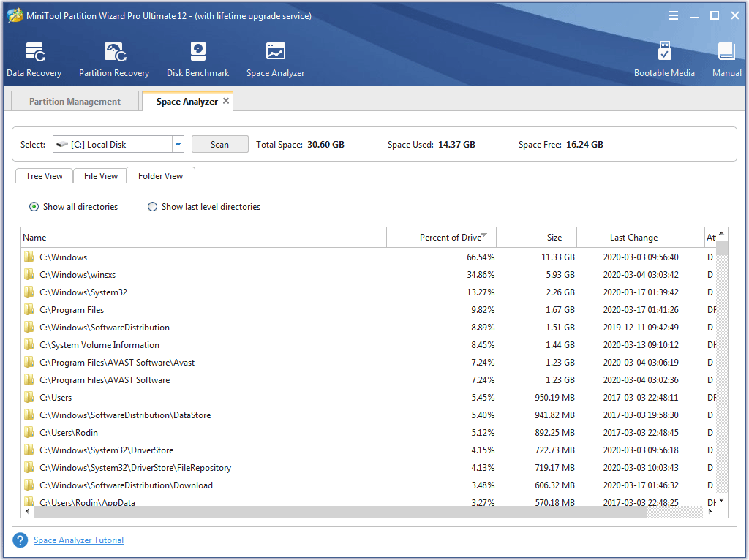
Task: Open the Space Analyzer Tutorial link
Action: pyautogui.click(x=78, y=540)
